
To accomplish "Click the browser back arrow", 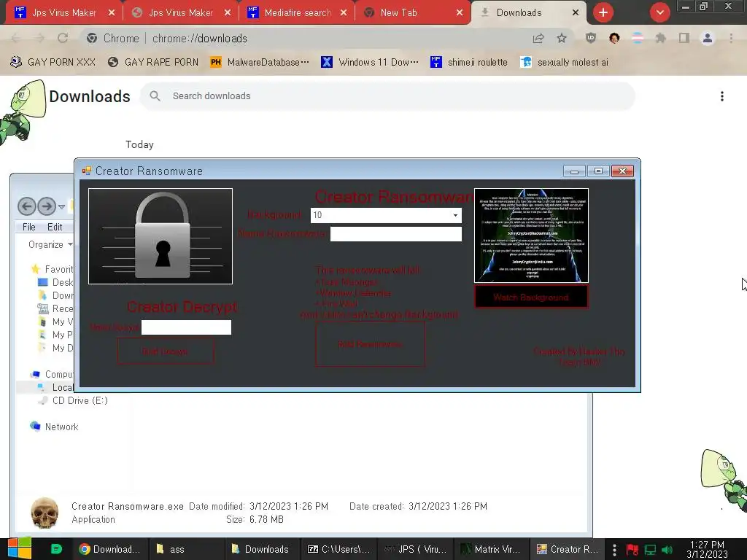I will (16, 38).
